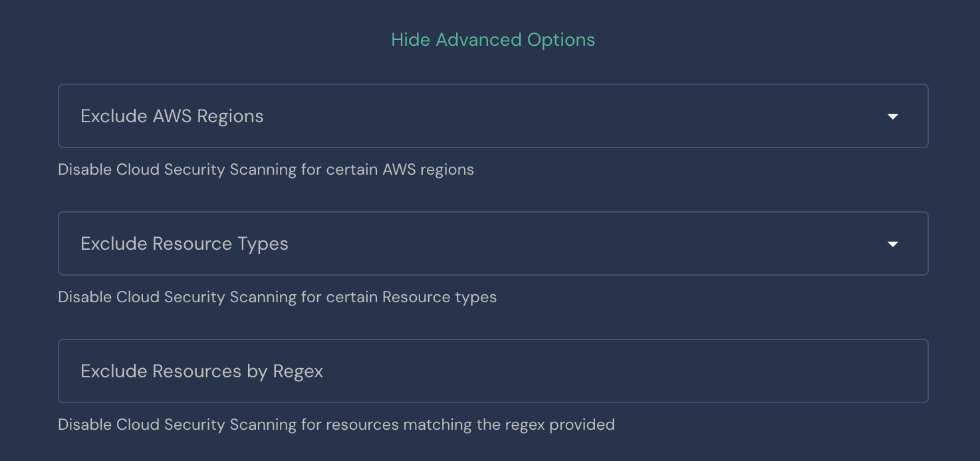Click the "Exclude Resources by Regex" placeholder text

pyautogui.click(x=201, y=371)
